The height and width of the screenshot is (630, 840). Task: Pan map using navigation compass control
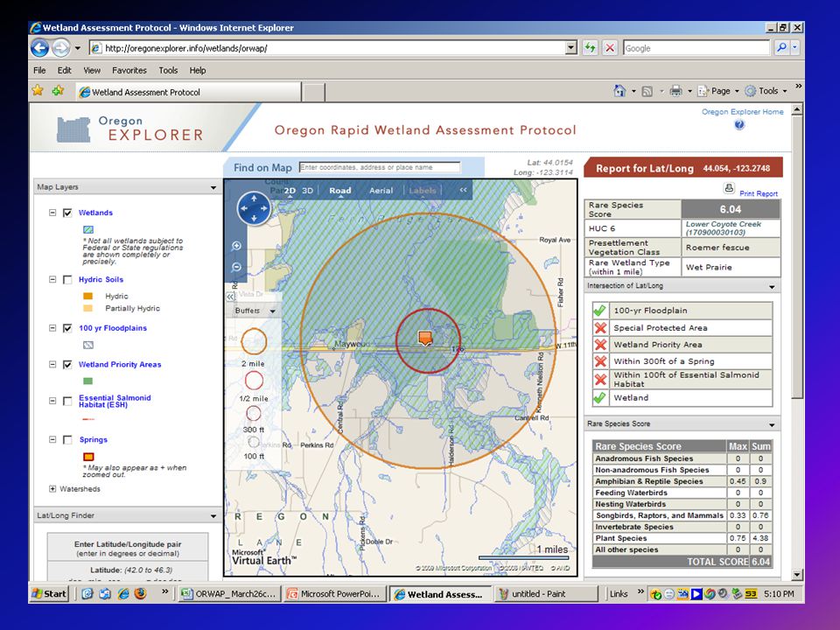[x=254, y=208]
